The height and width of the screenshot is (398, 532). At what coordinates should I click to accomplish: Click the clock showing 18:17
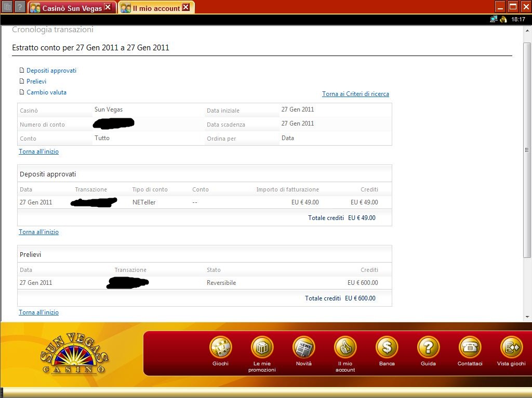pos(518,19)
